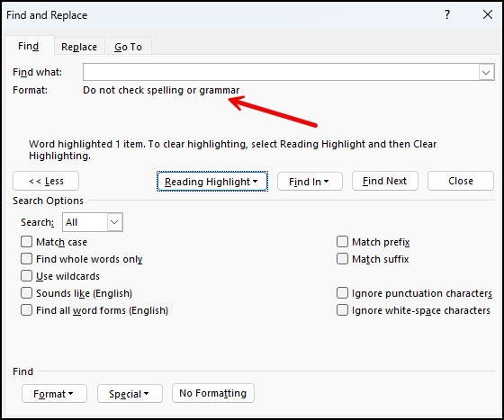504x420 pixels.
Task: Open the Go To tab
Action: [128, 47]
